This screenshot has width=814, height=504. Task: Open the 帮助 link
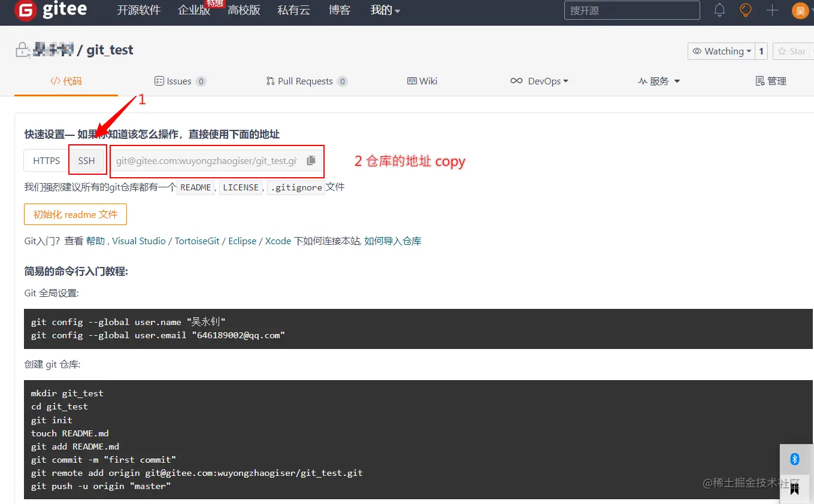pos(95,241)
